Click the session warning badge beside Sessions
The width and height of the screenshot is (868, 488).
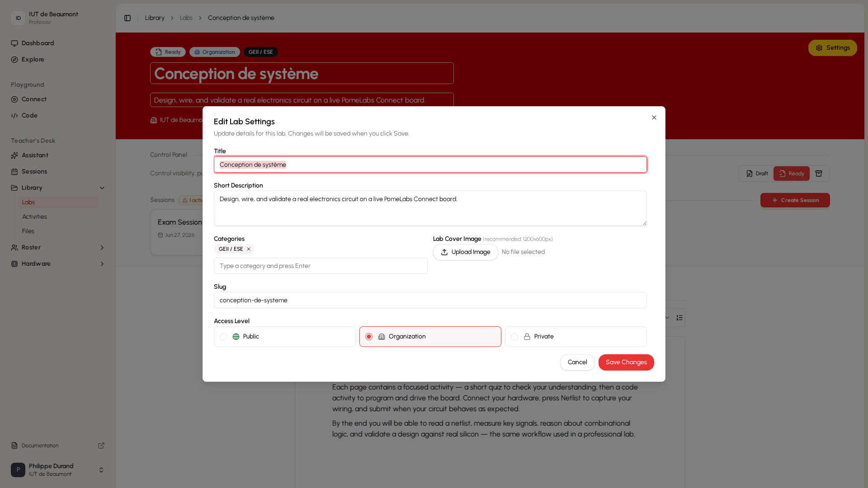tap(191, 200)
